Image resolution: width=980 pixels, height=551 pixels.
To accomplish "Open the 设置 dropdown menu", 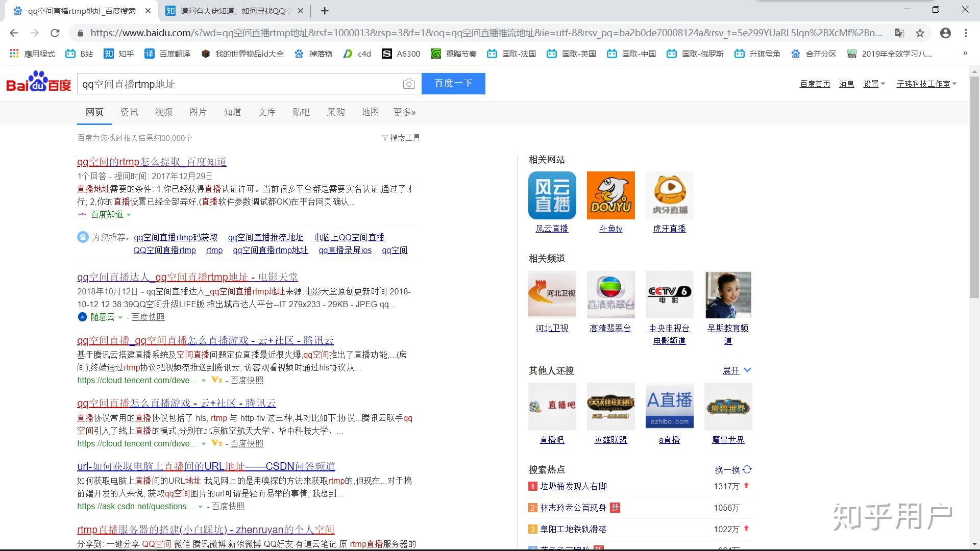I will pos(874,84).
